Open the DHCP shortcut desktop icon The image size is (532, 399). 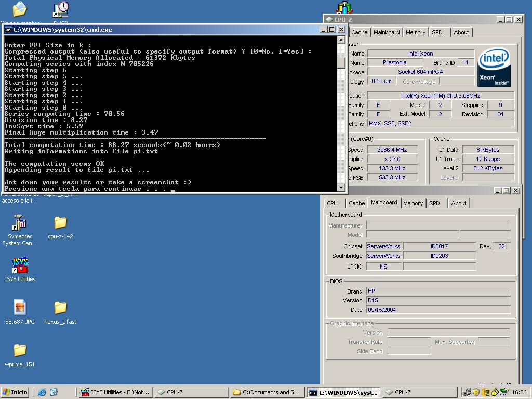[x=61, y=9]
